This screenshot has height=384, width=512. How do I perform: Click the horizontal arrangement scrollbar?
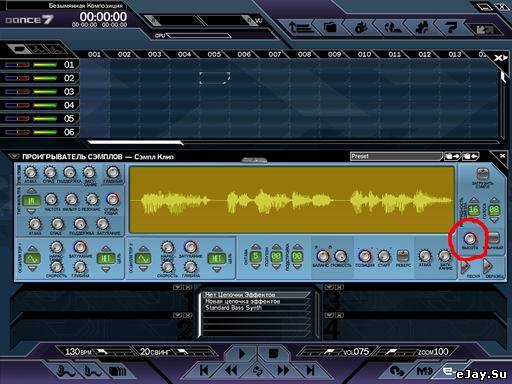pos(135,143)
